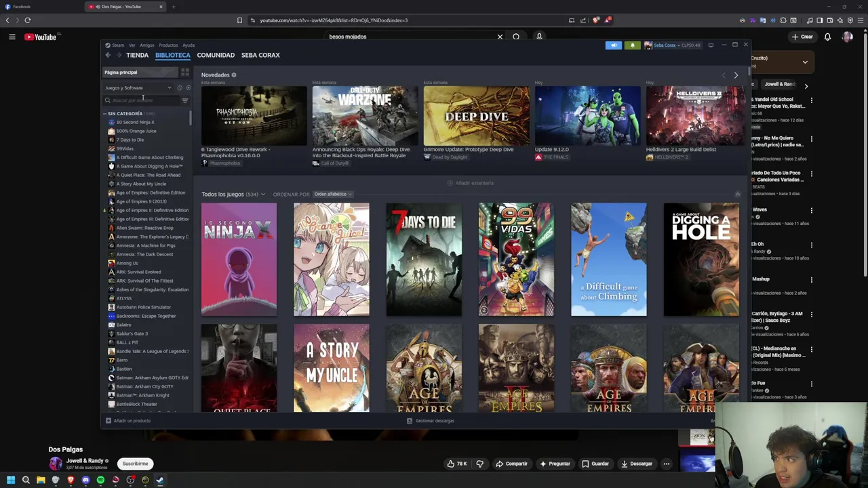
Task: Open File Explorer from the taskbar
Action: 41,480
